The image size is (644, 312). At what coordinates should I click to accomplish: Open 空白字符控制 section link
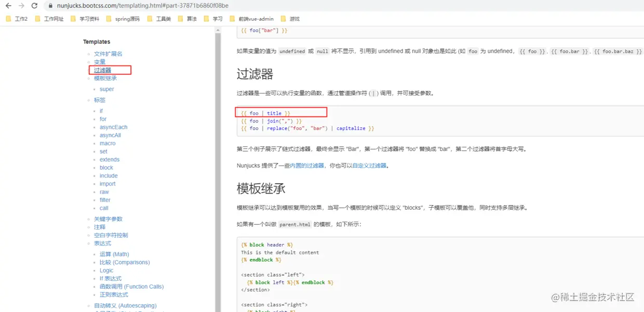[111, 235]
